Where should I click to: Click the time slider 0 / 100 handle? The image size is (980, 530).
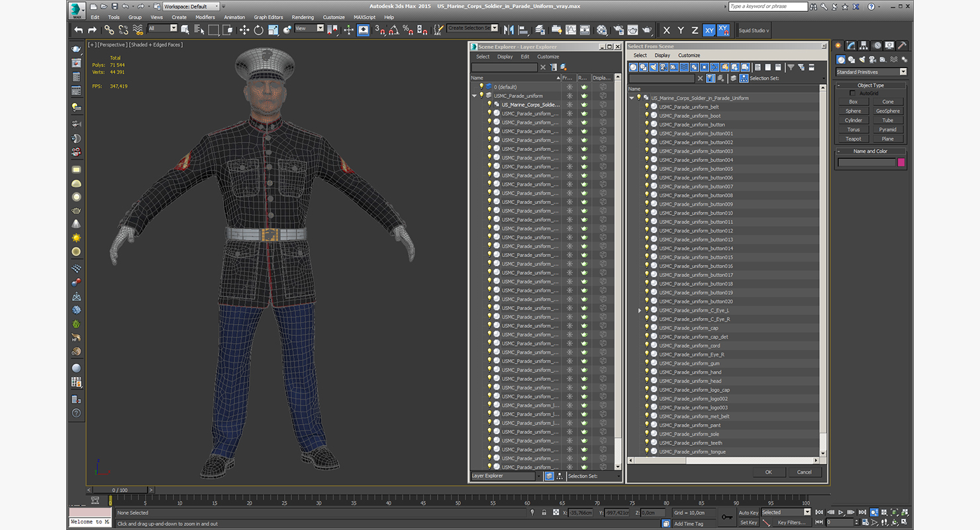coord(120,490)
